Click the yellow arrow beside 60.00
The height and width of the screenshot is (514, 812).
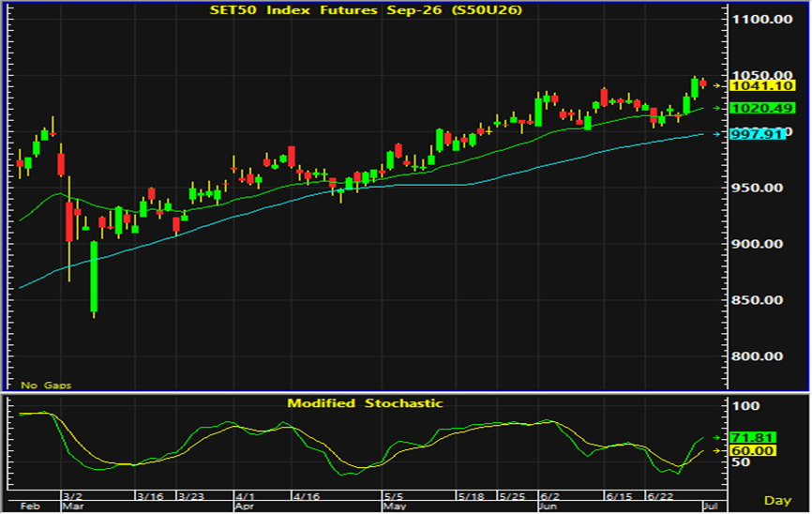point(716,451)
